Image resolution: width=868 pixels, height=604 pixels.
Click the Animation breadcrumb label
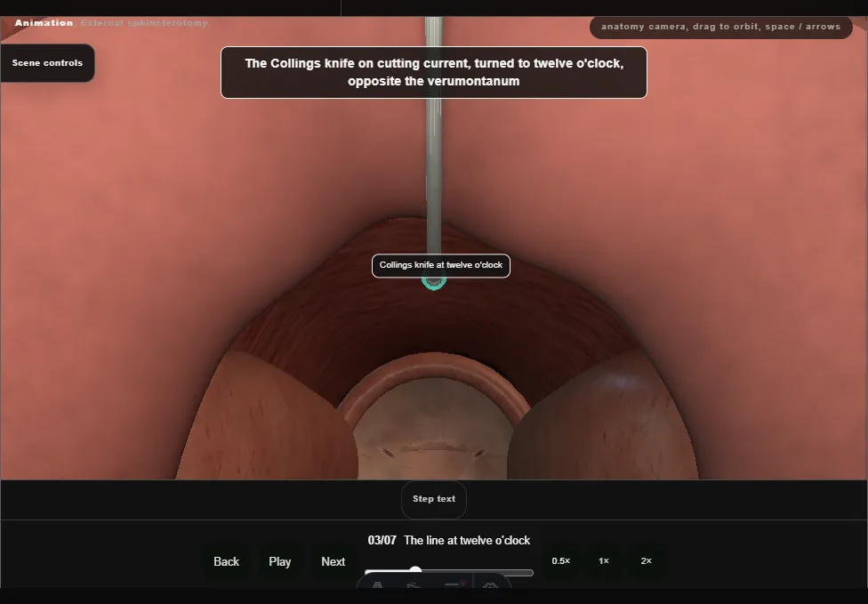44,23
